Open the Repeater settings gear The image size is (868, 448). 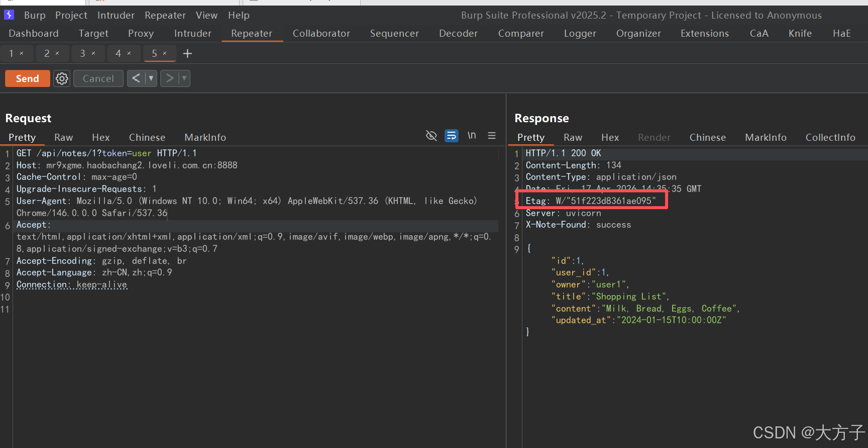pyautogui.click(x=62, y=78)
